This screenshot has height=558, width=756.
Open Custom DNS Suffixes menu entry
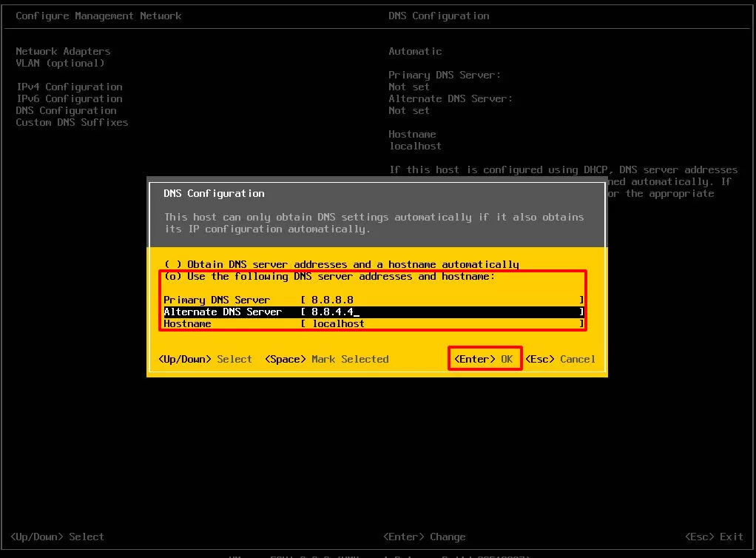(72, 122)
